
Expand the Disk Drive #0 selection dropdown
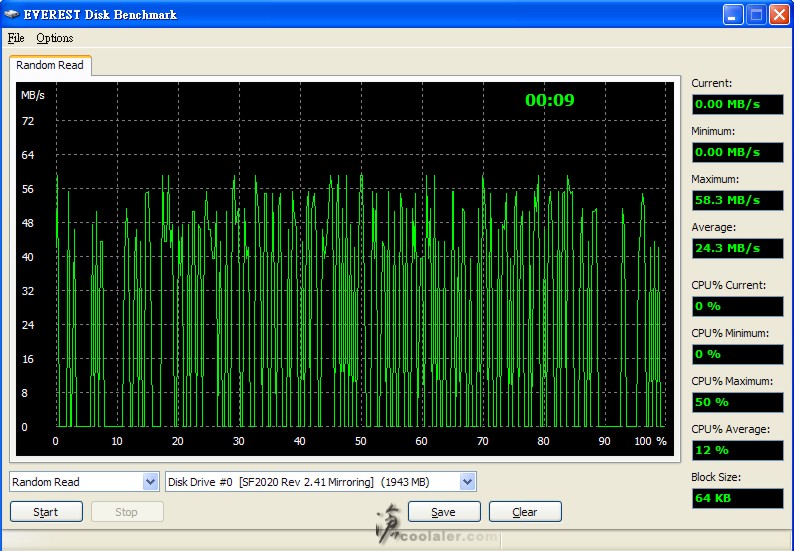467,482
